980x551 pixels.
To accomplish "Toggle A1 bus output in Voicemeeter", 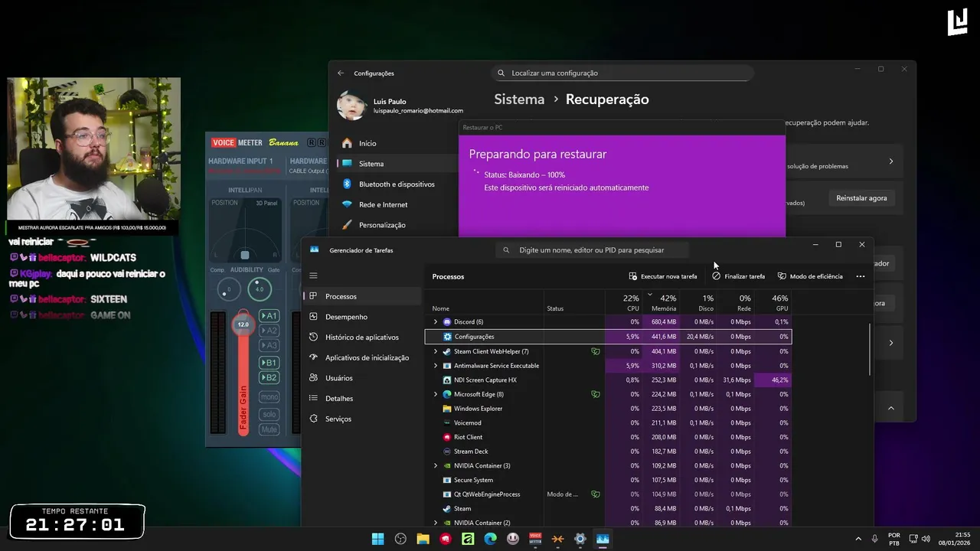I will (269, 316).
